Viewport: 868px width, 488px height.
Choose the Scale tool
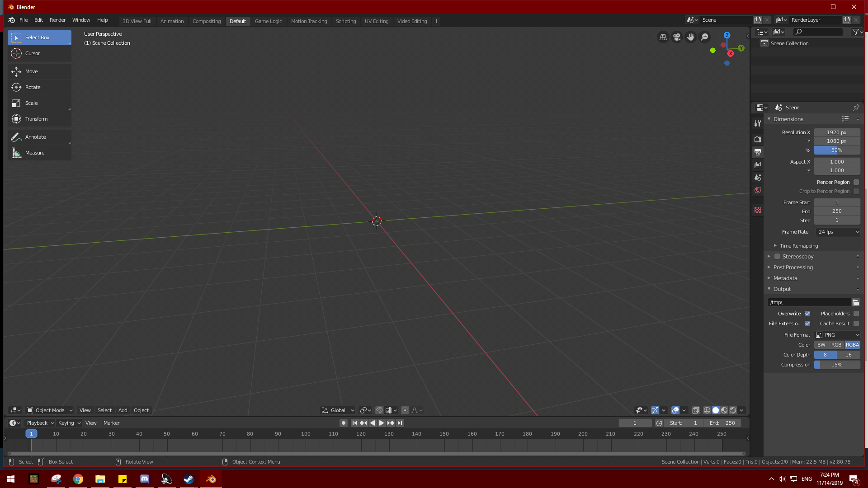pyautogui.click(x=39, y=103)
